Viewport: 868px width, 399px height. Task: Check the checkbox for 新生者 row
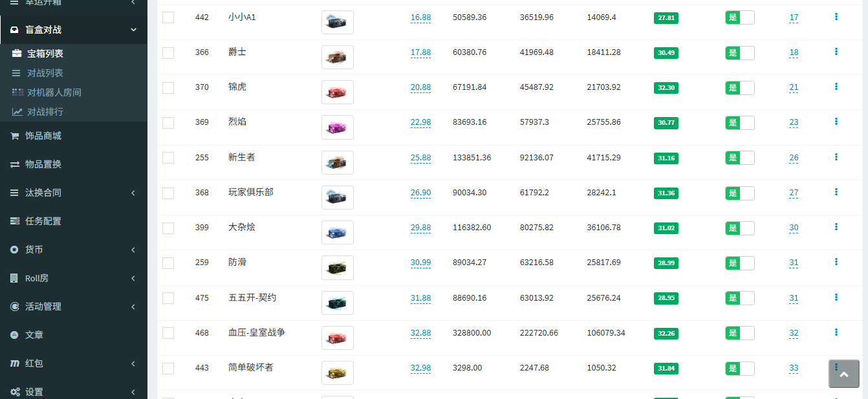pyautogui.click(x=168, y=157)
